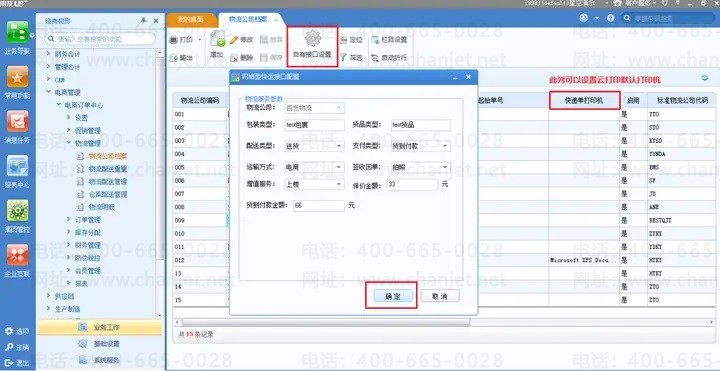Screen dimensions: 720x371
Task: Collapse the 物流管理 tree node
Action: [x=68, y=143]
